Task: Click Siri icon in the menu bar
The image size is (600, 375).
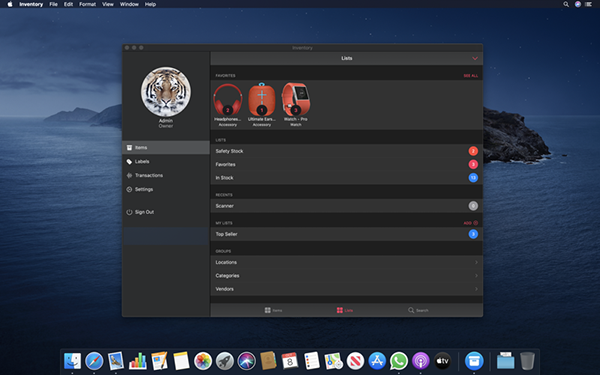Action: [578, 4]
